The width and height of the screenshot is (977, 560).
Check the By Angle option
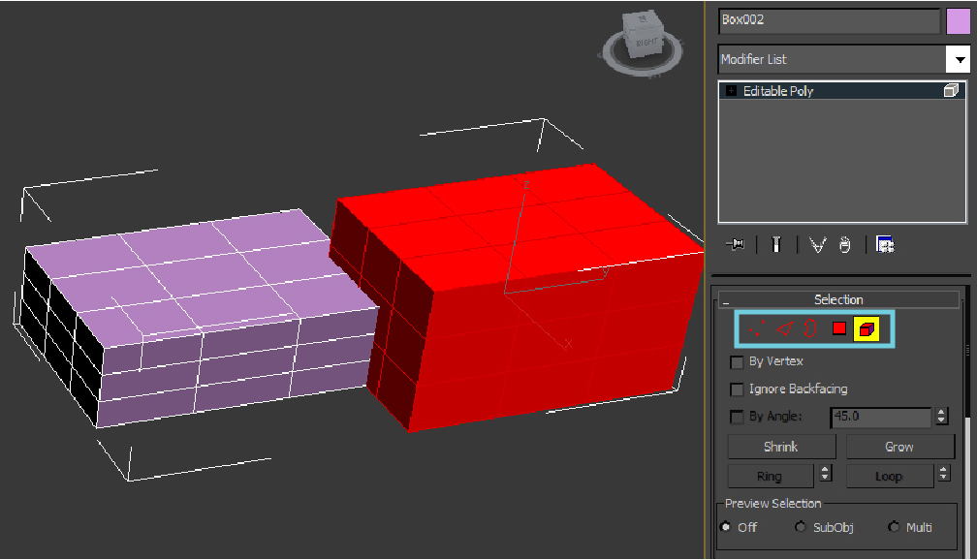(737, 417)
